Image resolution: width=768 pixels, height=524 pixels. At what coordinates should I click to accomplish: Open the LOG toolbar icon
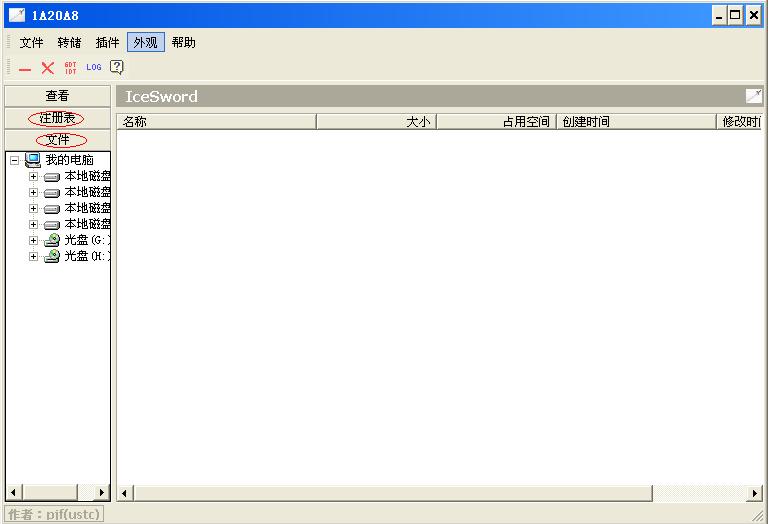(x=94, y=67)
